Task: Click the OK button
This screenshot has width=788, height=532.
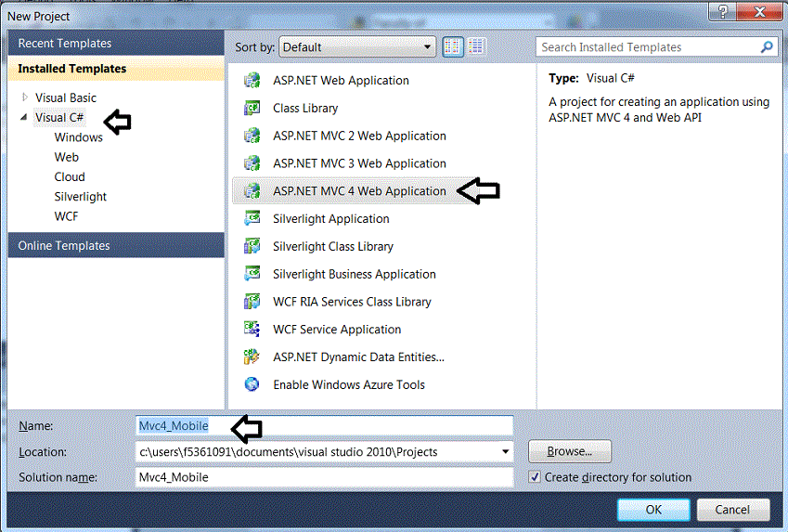Action: pos(653,510)
